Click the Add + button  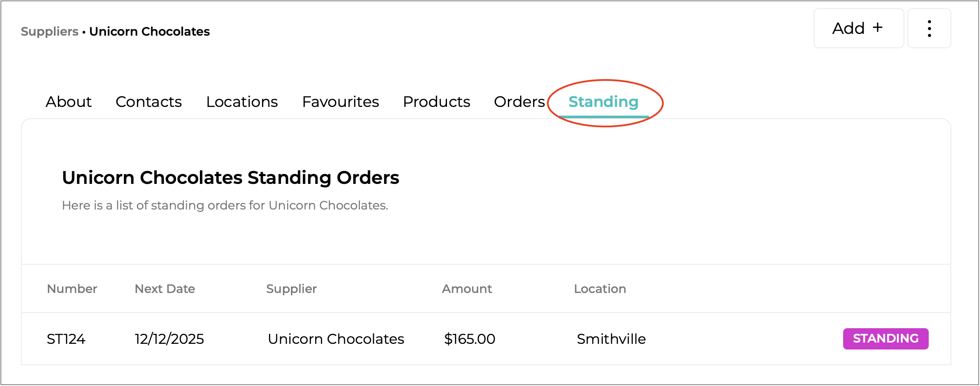point(858,29)
